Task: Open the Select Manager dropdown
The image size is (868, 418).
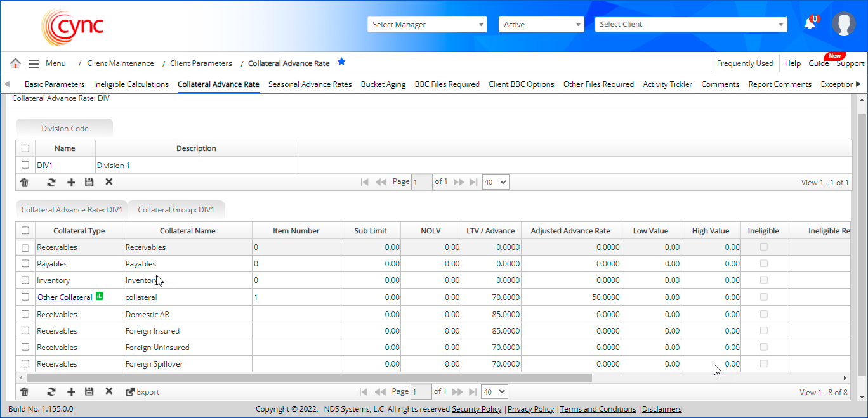Action: pos(427,25)
